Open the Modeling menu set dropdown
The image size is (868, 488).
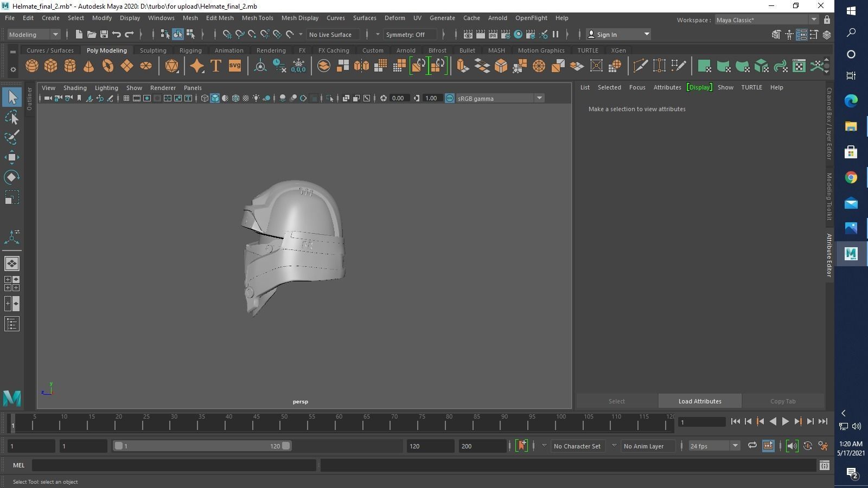pos(34,35)
